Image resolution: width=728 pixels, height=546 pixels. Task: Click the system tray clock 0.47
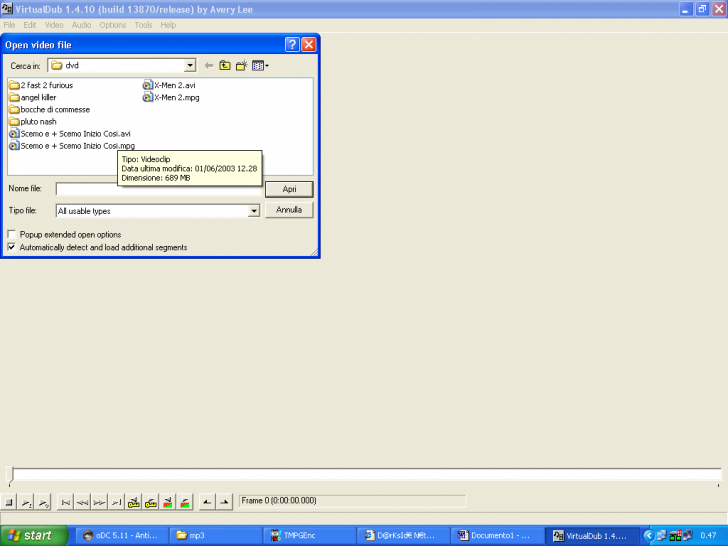708,536
